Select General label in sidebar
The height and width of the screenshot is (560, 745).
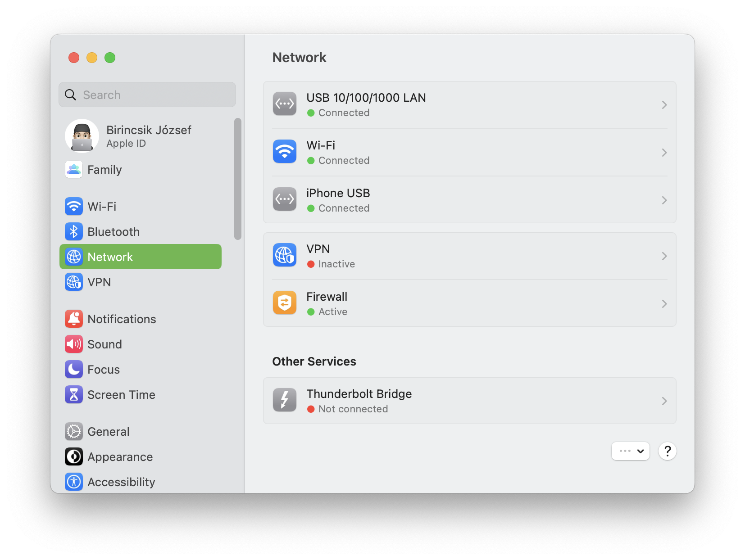[109, 432]
